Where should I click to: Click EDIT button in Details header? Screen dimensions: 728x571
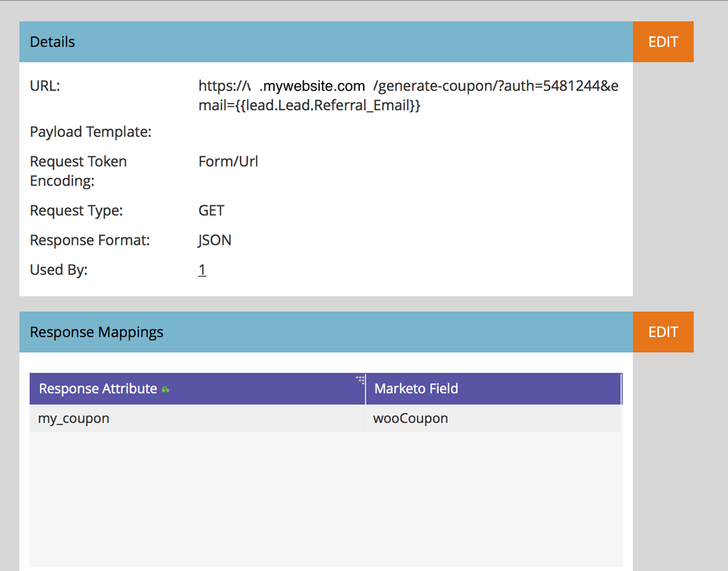coord(663,42)
